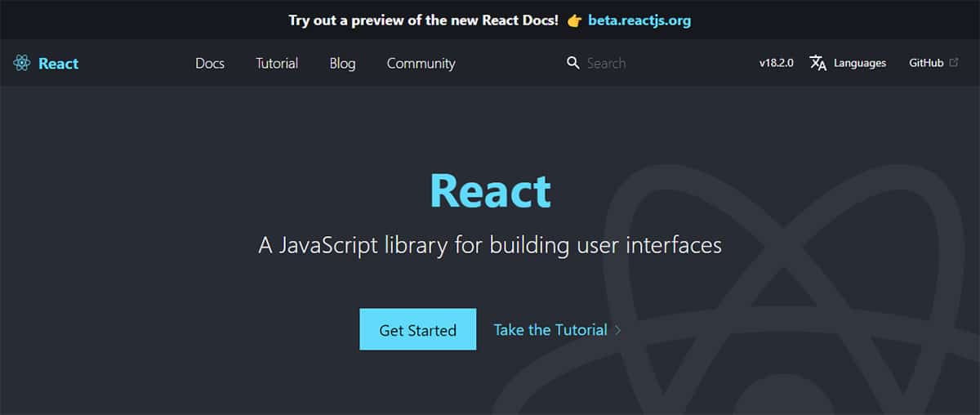
Task: Click the chevron after Take the Tutorial
Action: [618, 330]
